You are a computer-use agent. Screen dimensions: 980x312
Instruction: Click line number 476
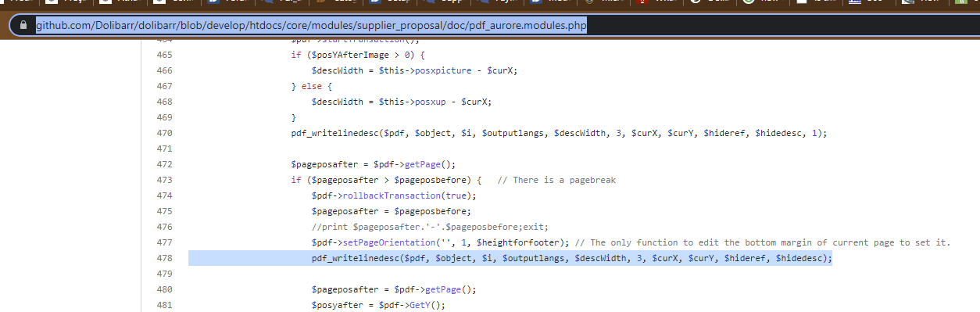pos(164,227)
